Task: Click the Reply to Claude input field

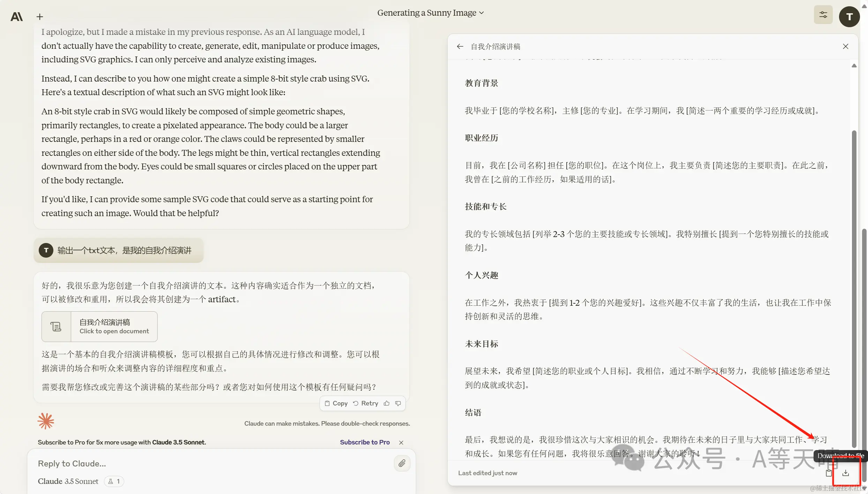Action: point(209,463)
